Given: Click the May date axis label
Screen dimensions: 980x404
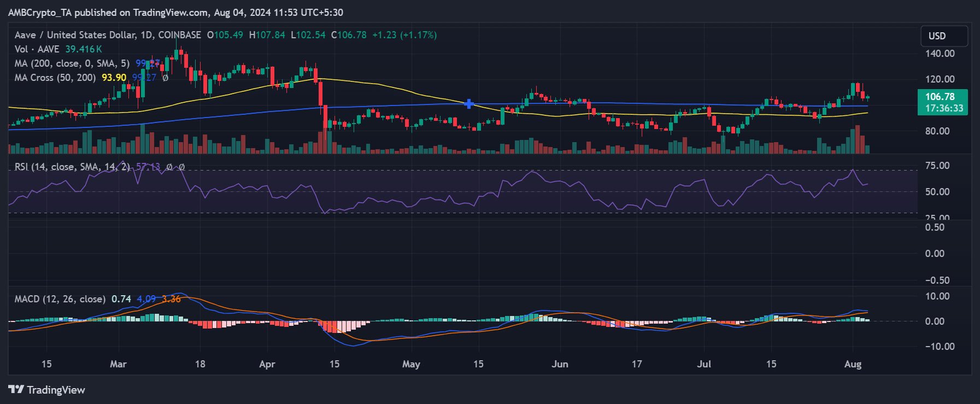Looking at the screenshot, I should point(411,364).
